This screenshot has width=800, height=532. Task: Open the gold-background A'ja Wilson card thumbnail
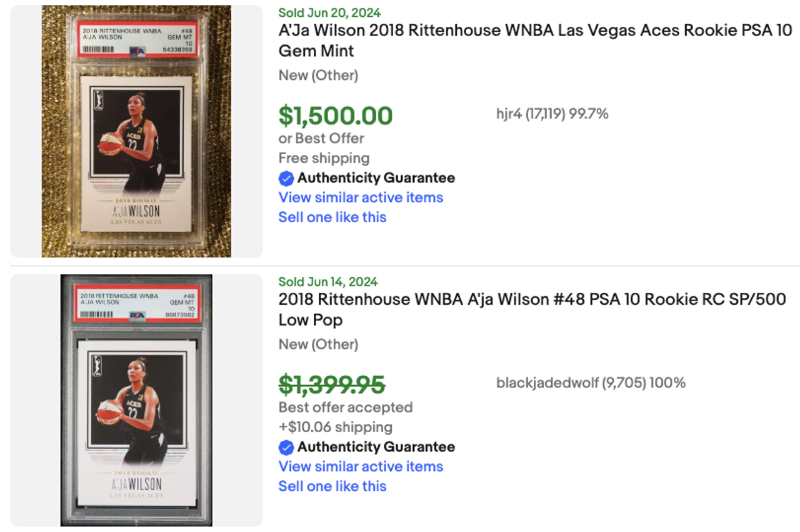tap(136, 131)
